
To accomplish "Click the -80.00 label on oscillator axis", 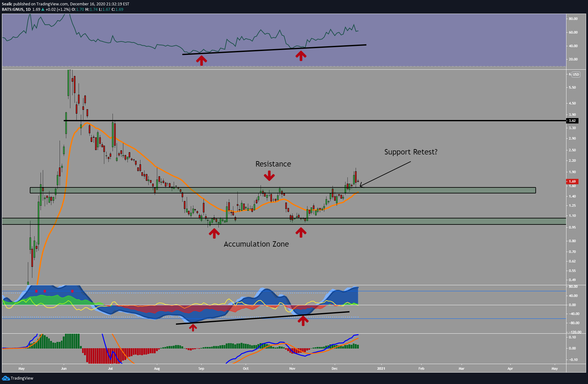I will coord(574,323).
